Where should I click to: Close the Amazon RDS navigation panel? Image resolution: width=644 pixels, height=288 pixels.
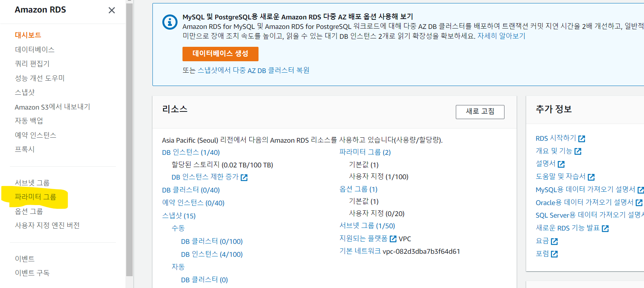tap(112, 10)
